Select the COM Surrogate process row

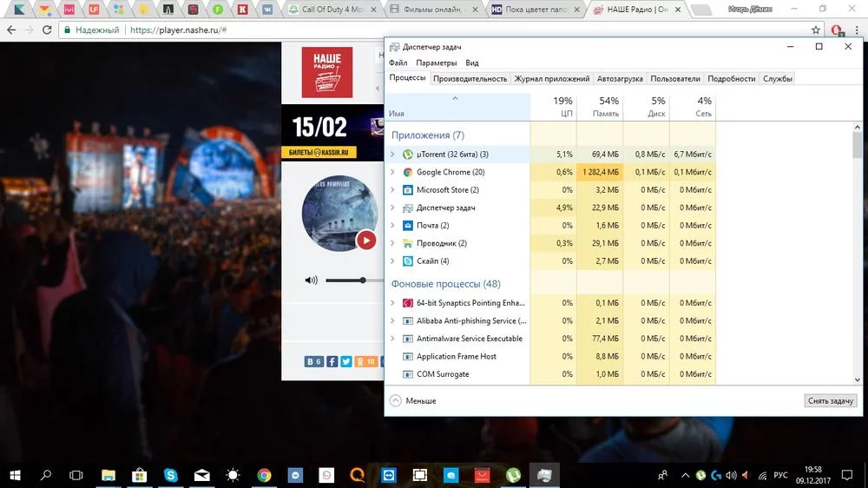coord(550,374)
